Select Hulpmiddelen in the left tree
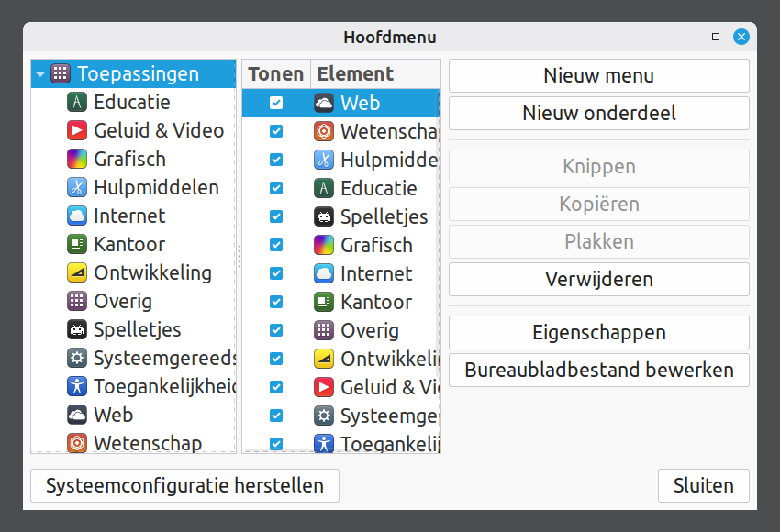The width and height of the screenshot is (780, 532). click(156, 187)
